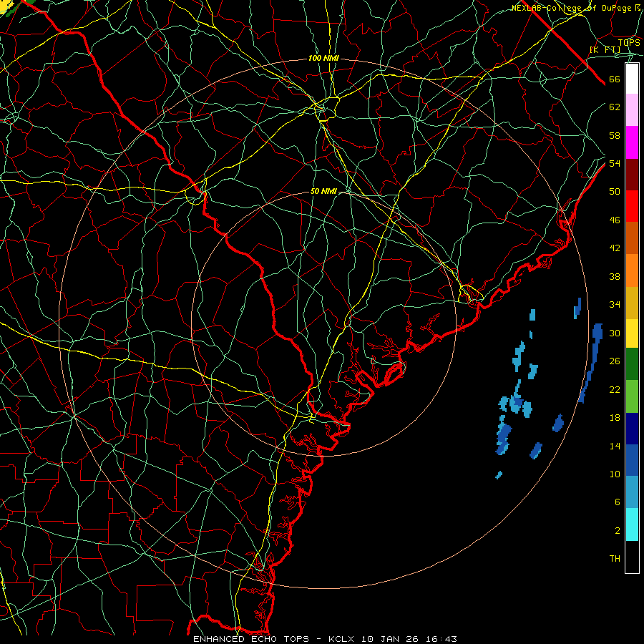Click the '2' legend value

(x=618, y=531)
